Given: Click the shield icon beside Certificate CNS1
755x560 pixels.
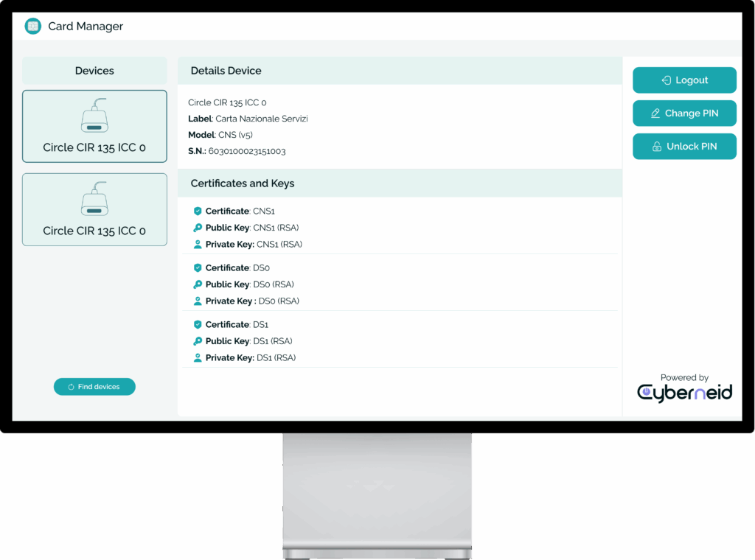Looking at the screenshot, I should [x=198, y=211].
